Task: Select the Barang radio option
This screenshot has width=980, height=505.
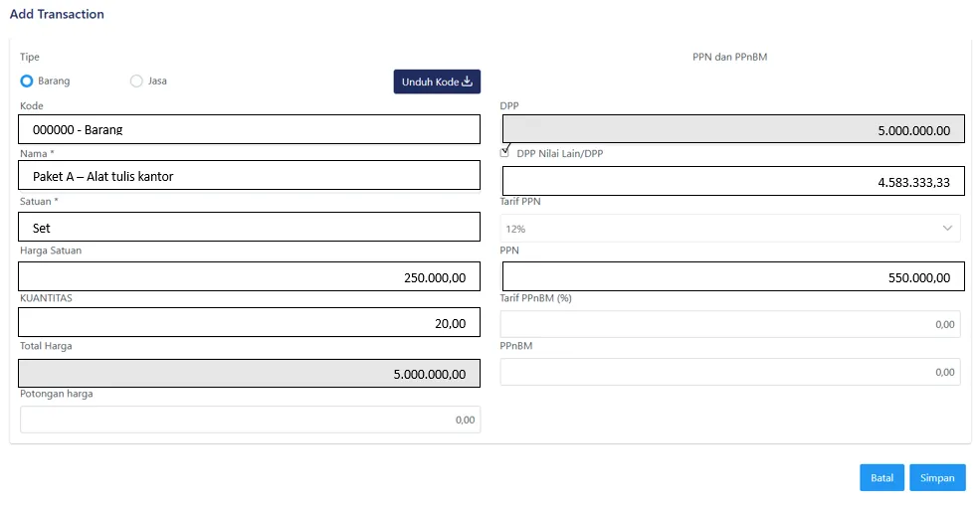Action: (27, 81)
